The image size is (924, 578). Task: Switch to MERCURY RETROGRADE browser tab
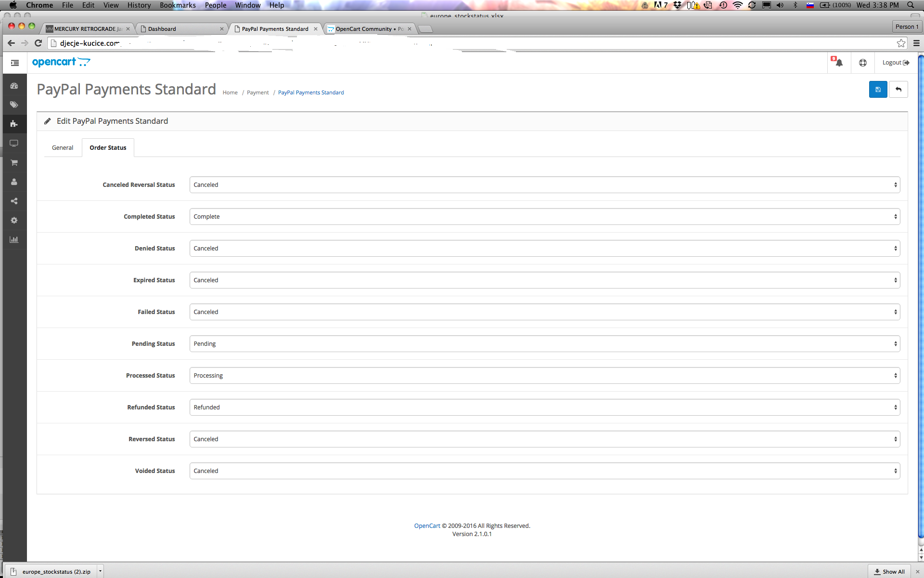coord(87,29)
